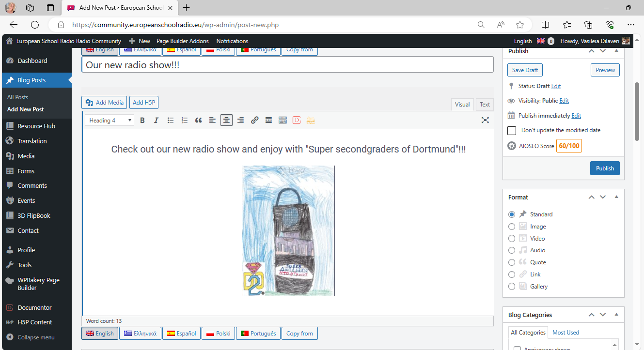Apply italic formatting to the text
The height and width of the screenshot is (350, 644).
pos(156,121)
